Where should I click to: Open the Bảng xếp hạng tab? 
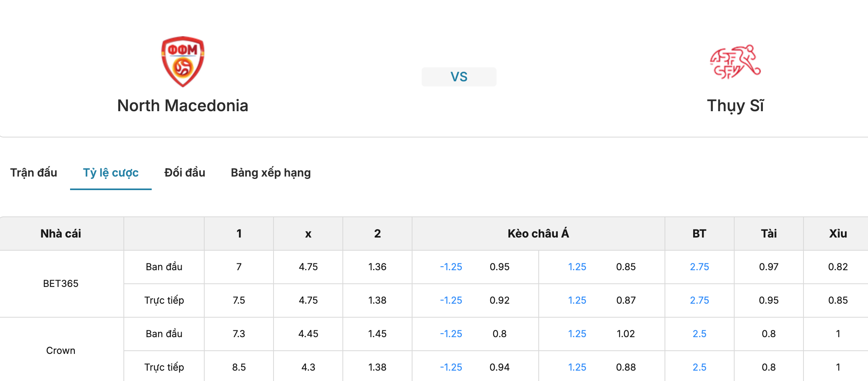point(271,173)
